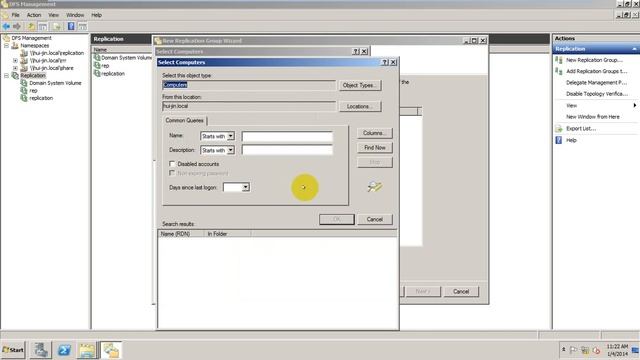This screenshot has height=360, width=640.
Task: Click the Columns button
Action: (x=375, y=133)
